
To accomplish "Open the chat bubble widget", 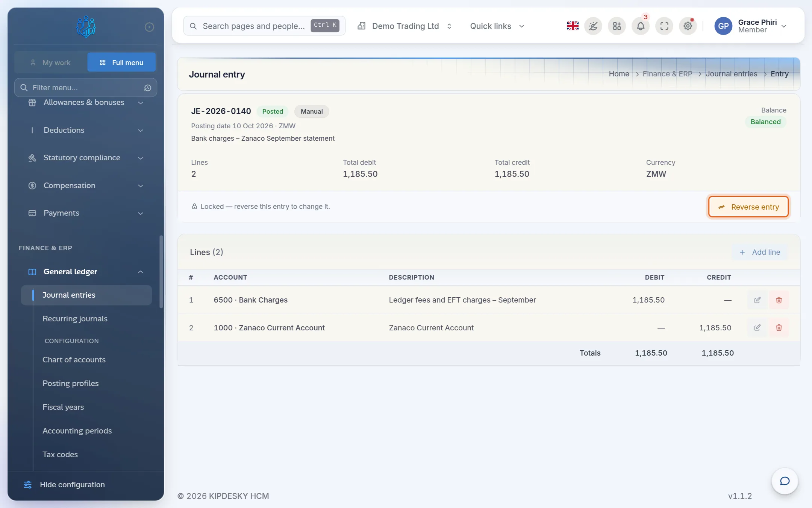I will [785, 481].
